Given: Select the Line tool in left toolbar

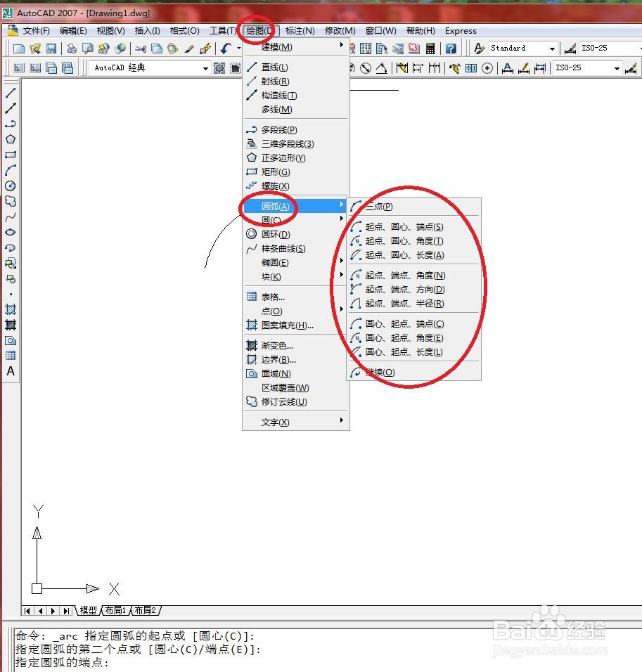Looking at the screenshot, I should [11, 93].
